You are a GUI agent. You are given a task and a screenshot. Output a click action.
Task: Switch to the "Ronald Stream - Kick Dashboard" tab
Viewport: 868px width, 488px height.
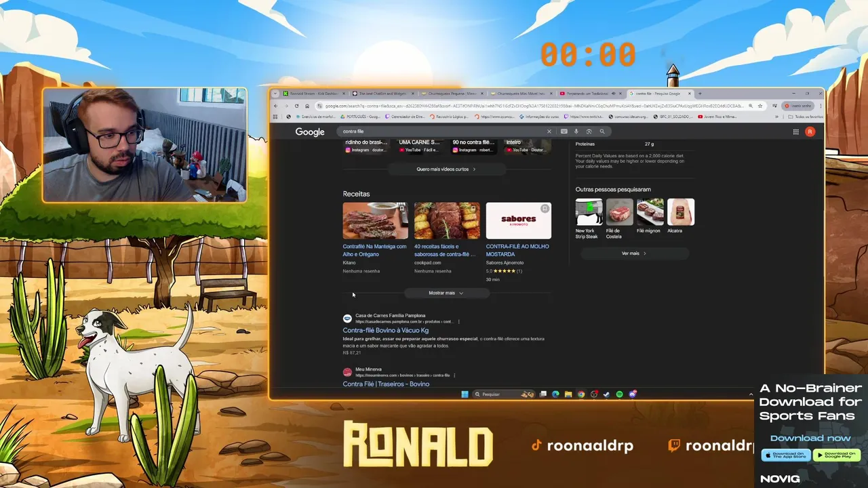pos(313,94)
